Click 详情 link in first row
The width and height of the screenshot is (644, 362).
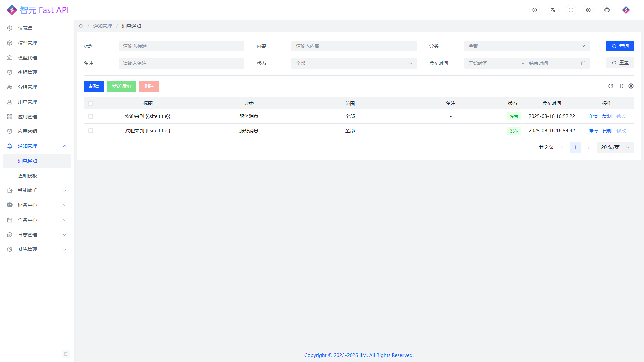click(593, 116)
